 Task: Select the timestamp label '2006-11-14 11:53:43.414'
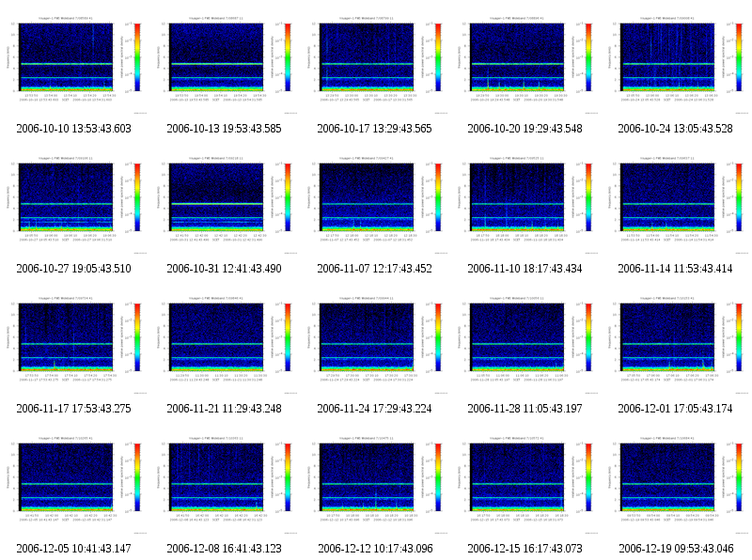(675, 269)
